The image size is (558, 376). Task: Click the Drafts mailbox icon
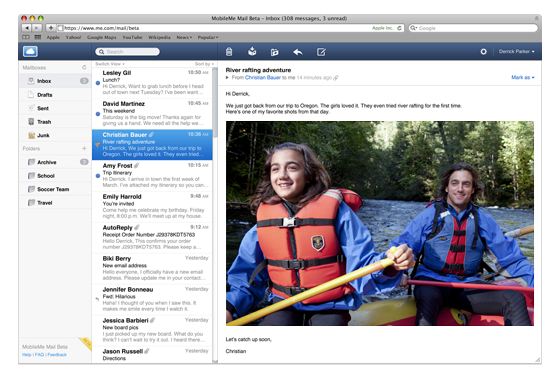(31, 95)
